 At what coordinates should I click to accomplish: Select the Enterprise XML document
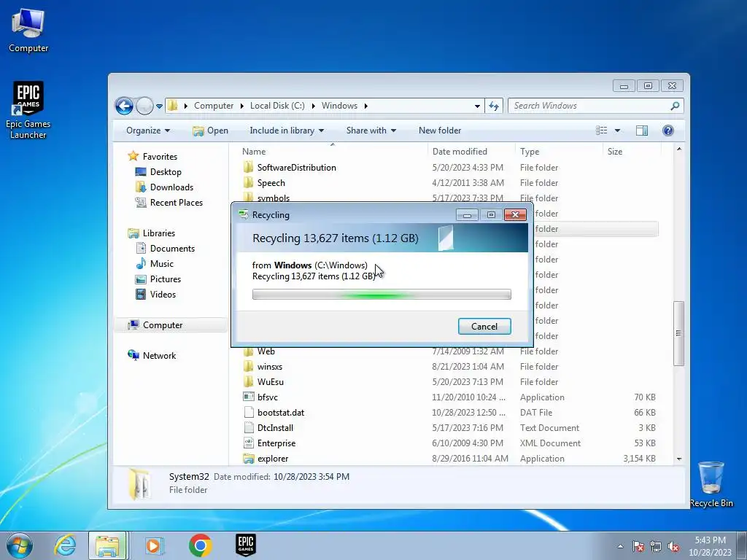276,443
